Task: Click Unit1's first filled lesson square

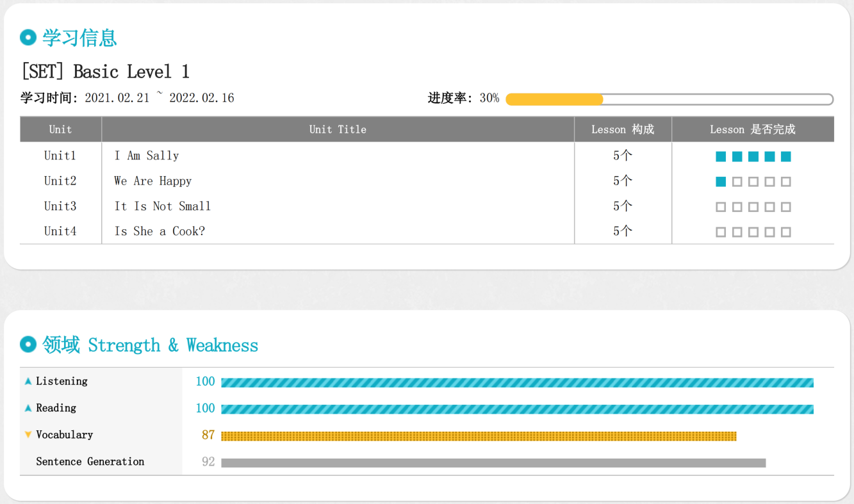Action: tap(721, 156)
